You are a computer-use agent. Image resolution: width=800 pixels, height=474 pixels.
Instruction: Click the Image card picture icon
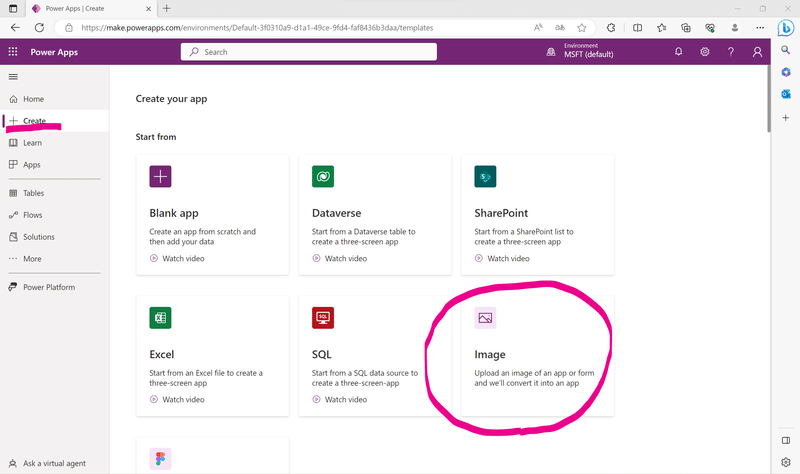[x=485, y=318]
